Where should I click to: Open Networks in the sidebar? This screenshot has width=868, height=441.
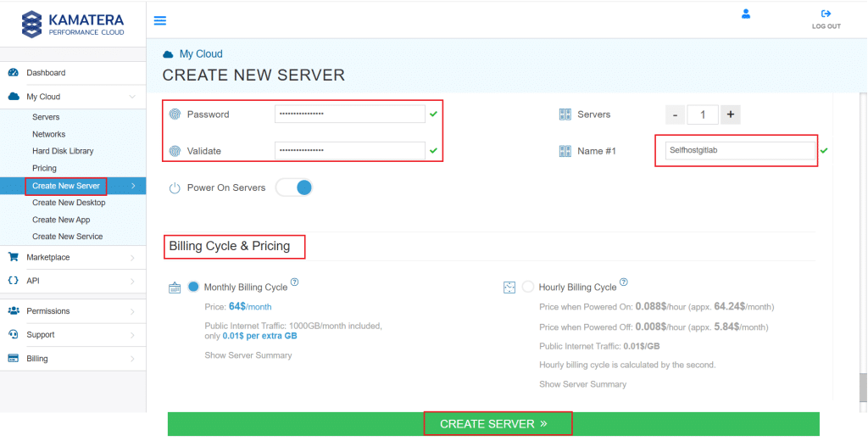click(48, 134)
